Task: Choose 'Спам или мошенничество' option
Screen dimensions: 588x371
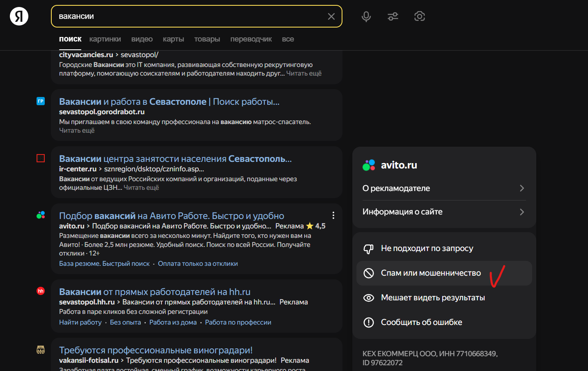Action: (444, 273)
